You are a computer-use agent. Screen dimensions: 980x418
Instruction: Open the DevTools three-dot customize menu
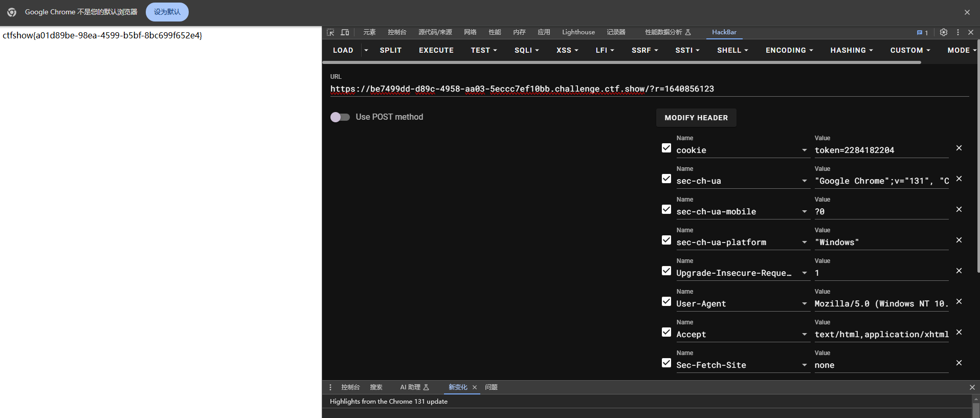click(x=958, y=32)
